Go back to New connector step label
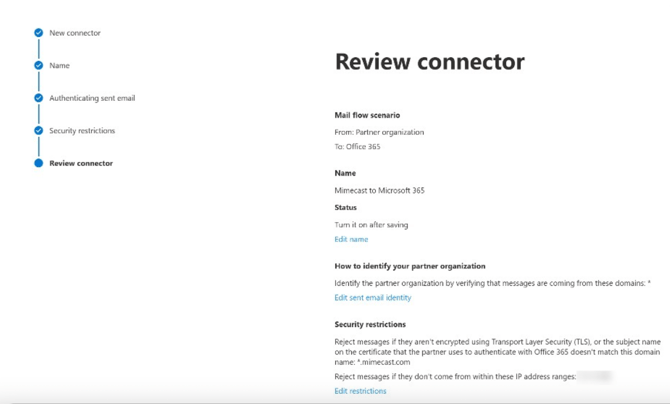This screenshot has height=404, width=670. (75, 33)
